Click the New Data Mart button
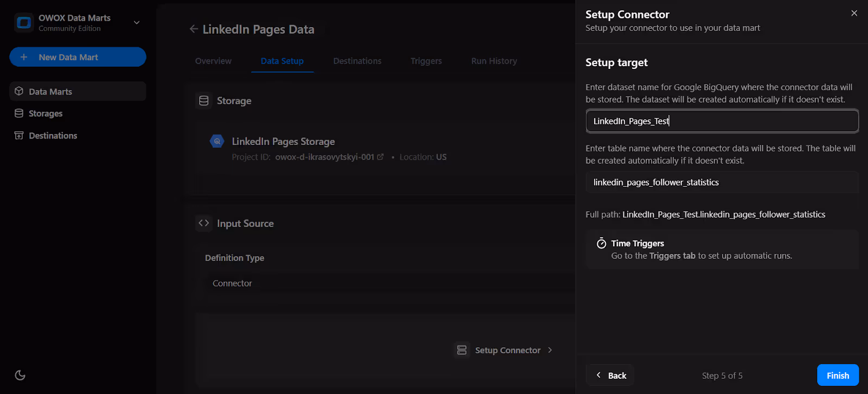868x394 pixels. click(78, 57)
